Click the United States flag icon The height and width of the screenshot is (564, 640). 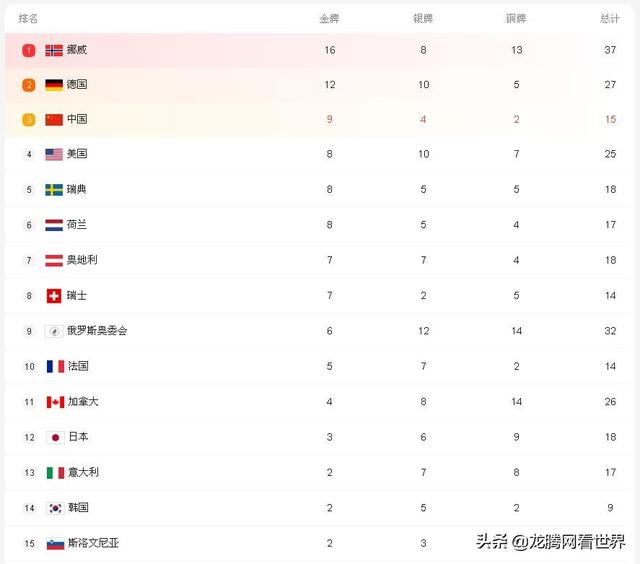click(54, 154)
